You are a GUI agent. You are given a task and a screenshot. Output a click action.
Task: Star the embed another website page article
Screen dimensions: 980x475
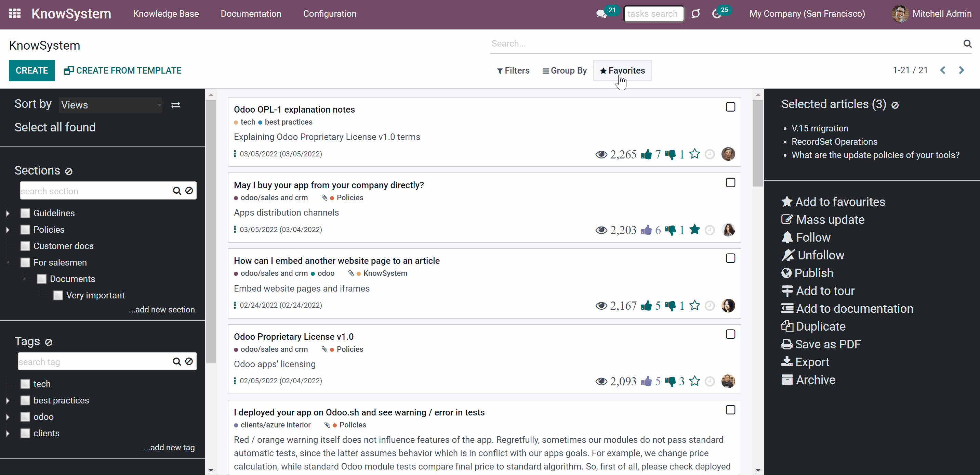695,305
